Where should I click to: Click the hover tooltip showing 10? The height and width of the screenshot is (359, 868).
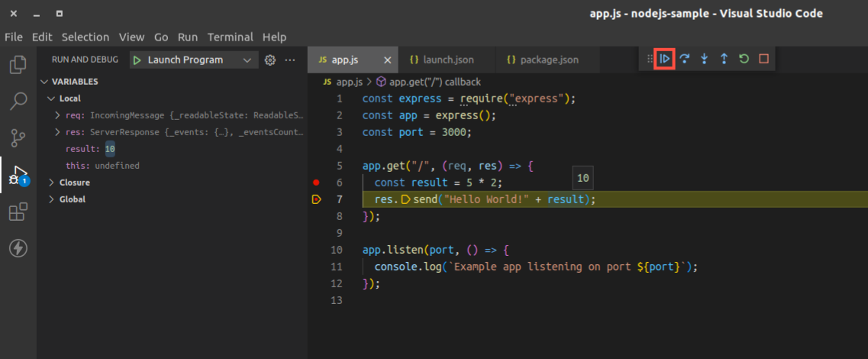583,178
